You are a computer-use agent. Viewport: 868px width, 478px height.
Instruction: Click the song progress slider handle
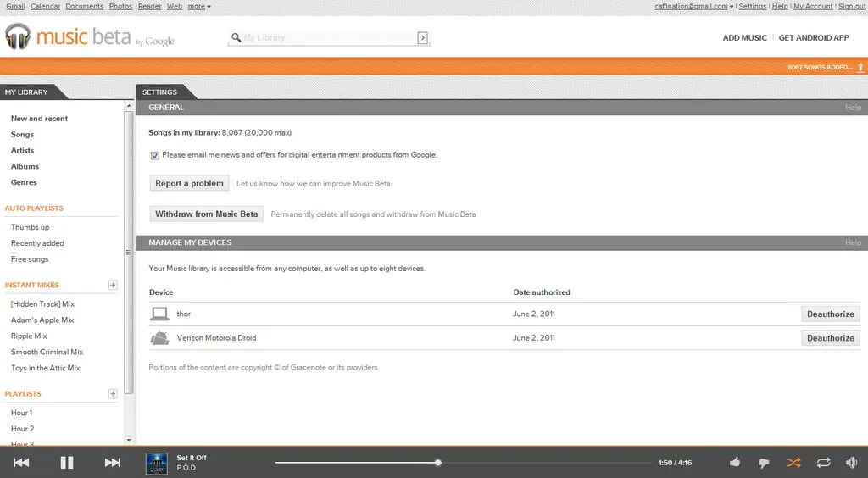(438, 463)
